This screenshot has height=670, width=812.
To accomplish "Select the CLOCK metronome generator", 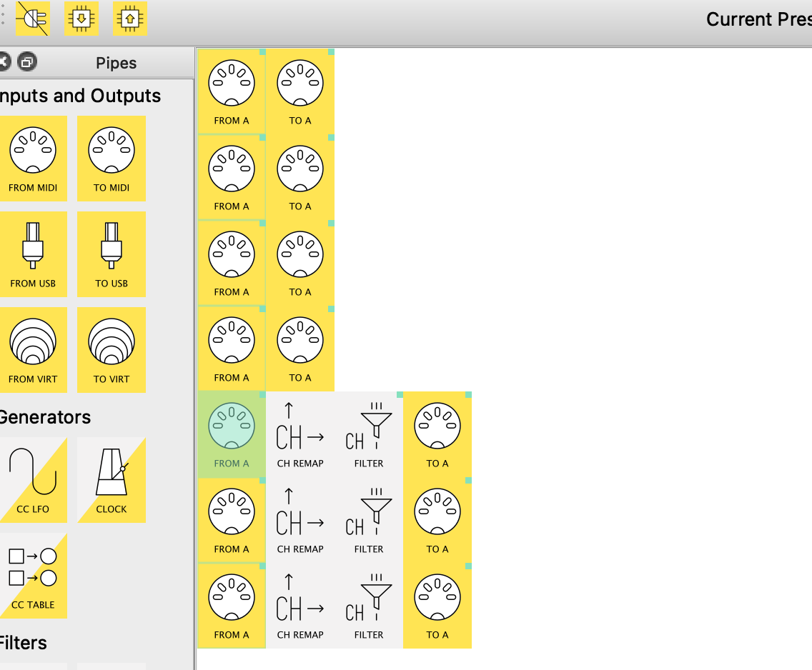I will (112, 480).
